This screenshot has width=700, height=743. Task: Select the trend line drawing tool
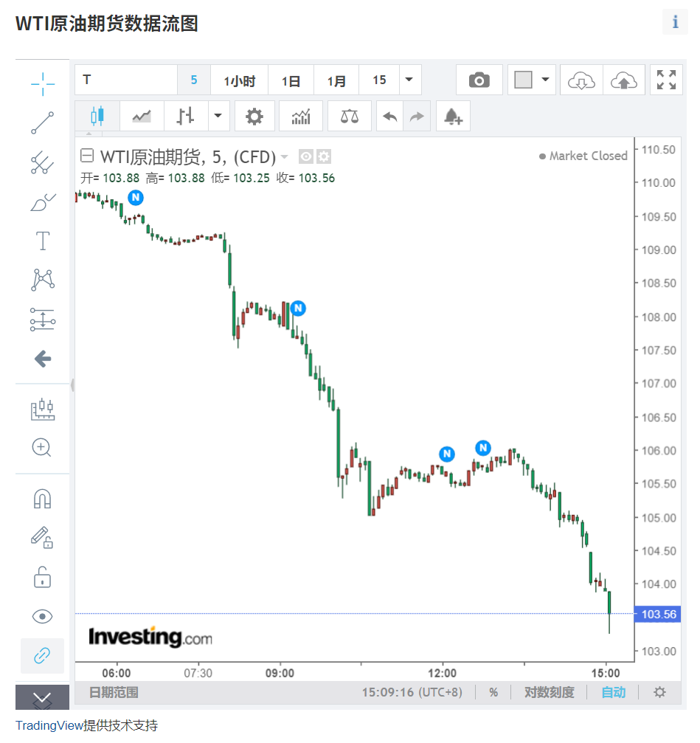pos(43,122)
